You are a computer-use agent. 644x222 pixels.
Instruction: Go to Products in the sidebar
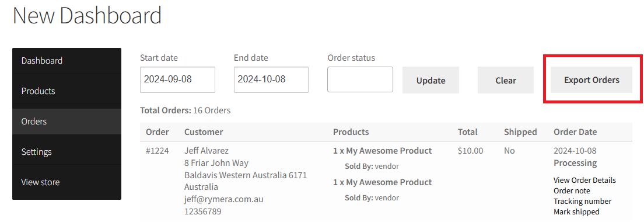click(x=66, y=91)
